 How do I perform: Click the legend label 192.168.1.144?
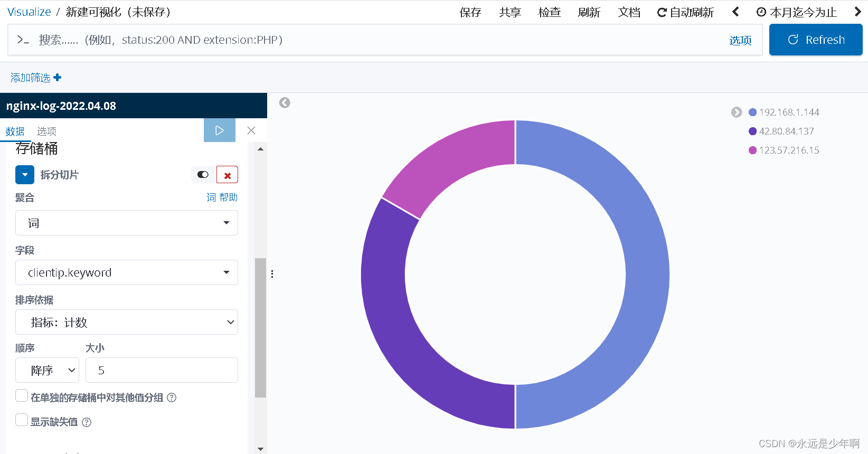(789, 112)
